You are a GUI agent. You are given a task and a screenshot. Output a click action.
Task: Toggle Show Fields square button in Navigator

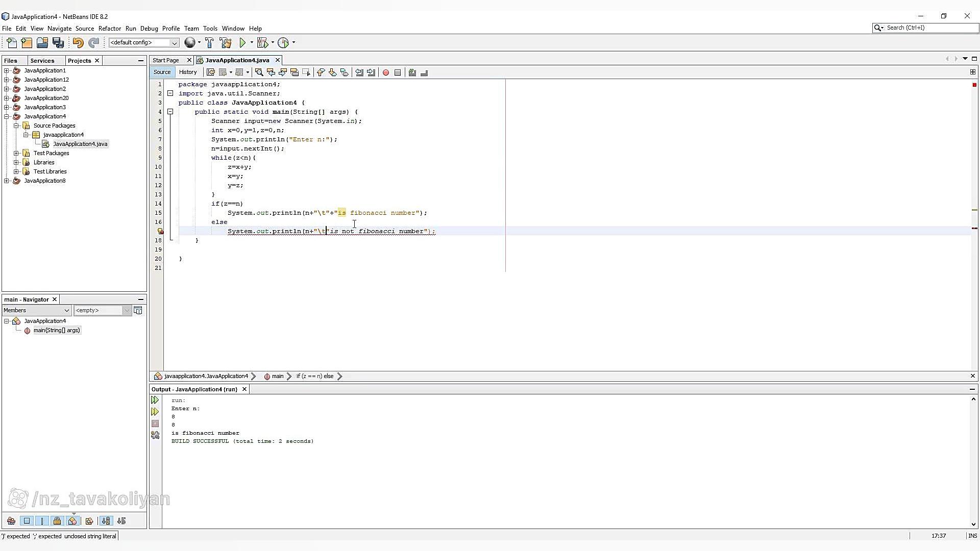[x=27, y=521]
